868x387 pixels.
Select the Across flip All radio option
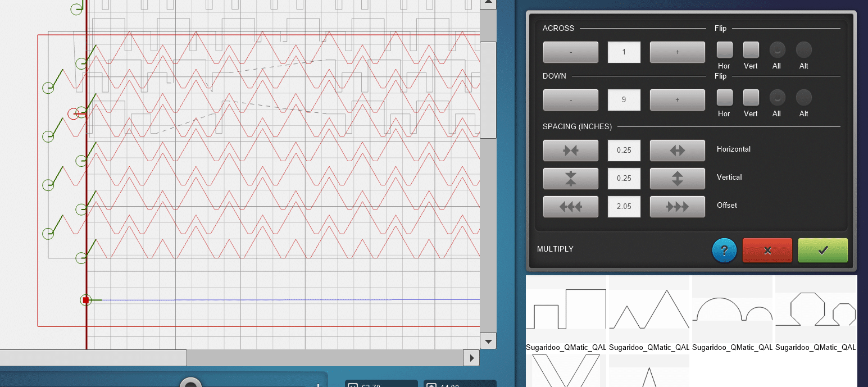(776, 50)
